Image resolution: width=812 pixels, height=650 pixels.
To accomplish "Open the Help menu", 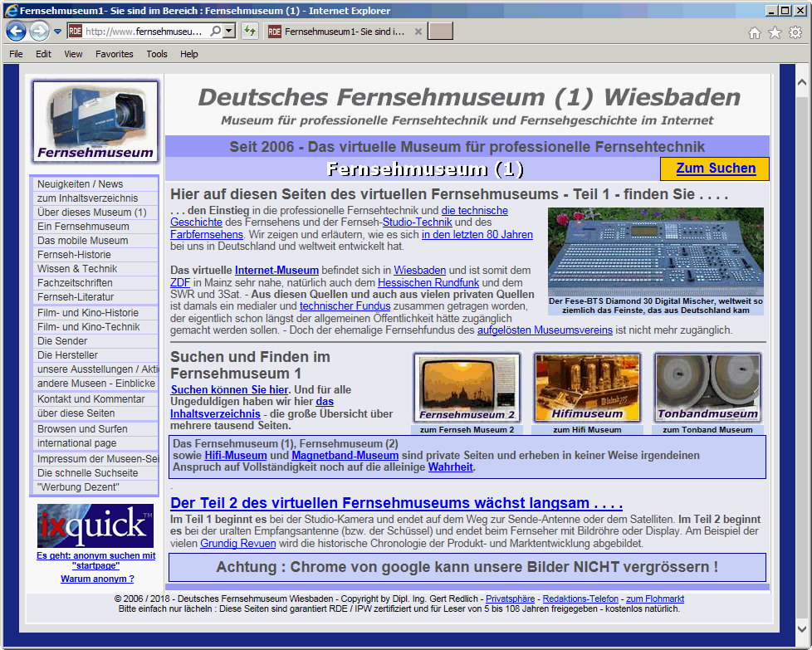I will 189,54.
